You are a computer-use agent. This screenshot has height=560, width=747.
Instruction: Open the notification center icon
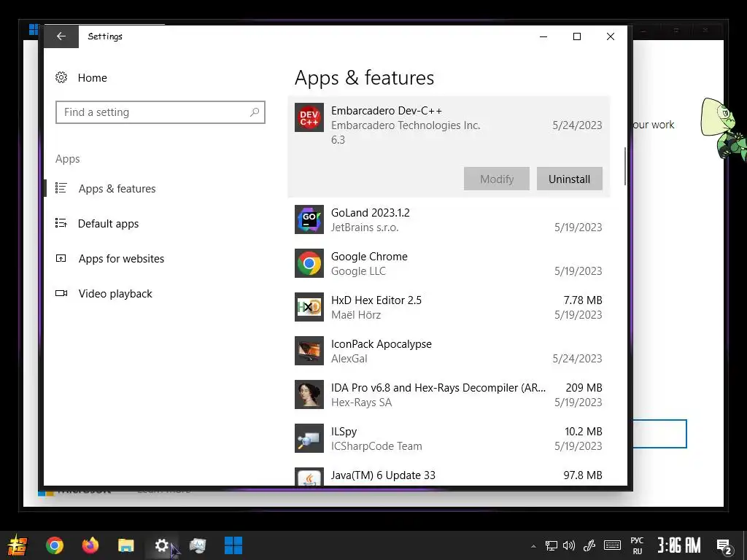(x=724, y=546)
